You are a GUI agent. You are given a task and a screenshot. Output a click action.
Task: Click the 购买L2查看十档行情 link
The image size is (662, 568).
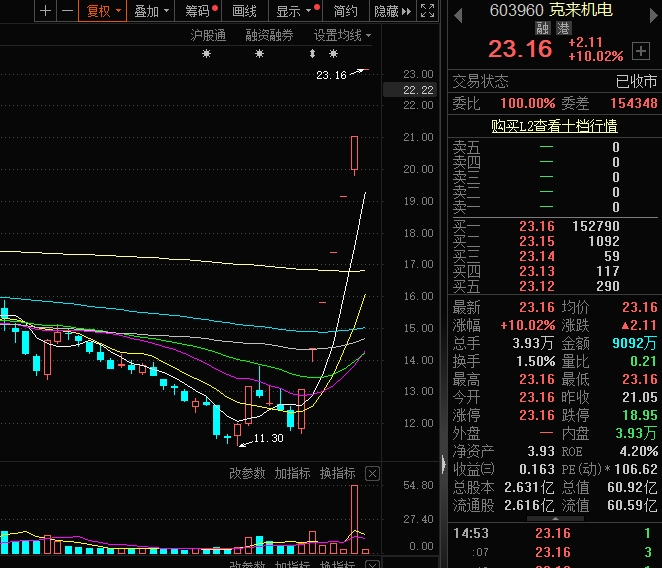pyautogui.click(x=554, y=126)
